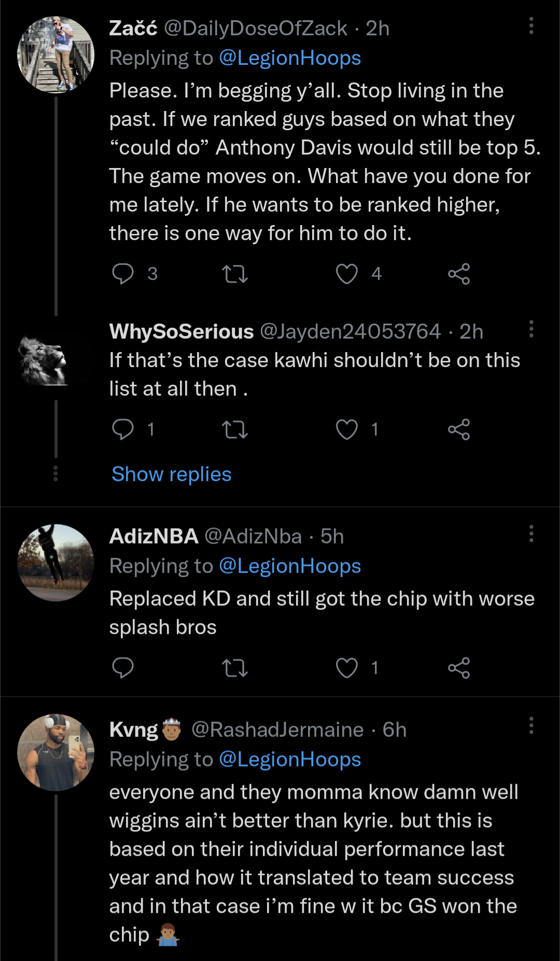560x961 pixels.
Task: Open more options on Začć's tweet
Action: coord(531,25)
